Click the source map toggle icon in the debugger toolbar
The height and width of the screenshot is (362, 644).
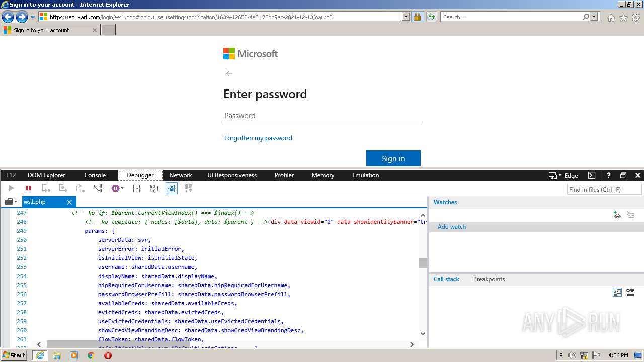coord(189,188)
